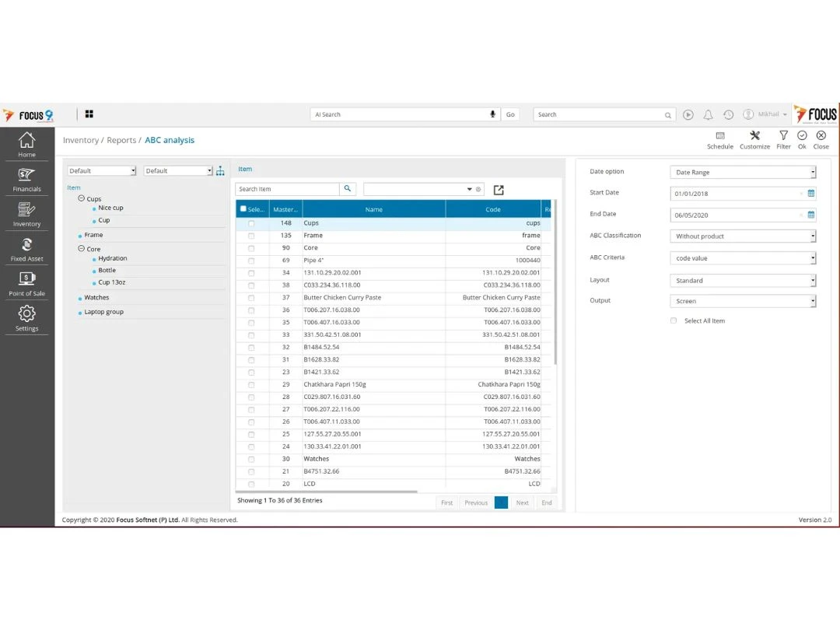
Task: Open the ABC analysis breadcrumb link
Action: [x=170, y=140]
